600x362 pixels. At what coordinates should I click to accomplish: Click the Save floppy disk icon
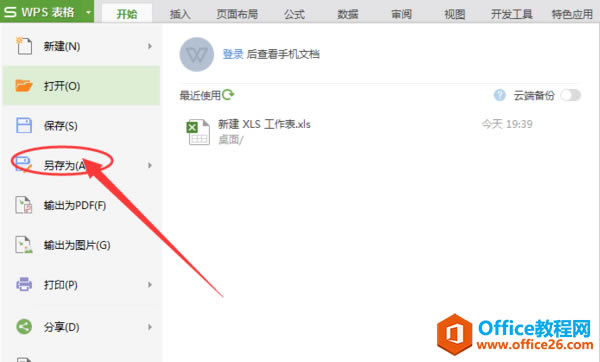tap(24, 125)
